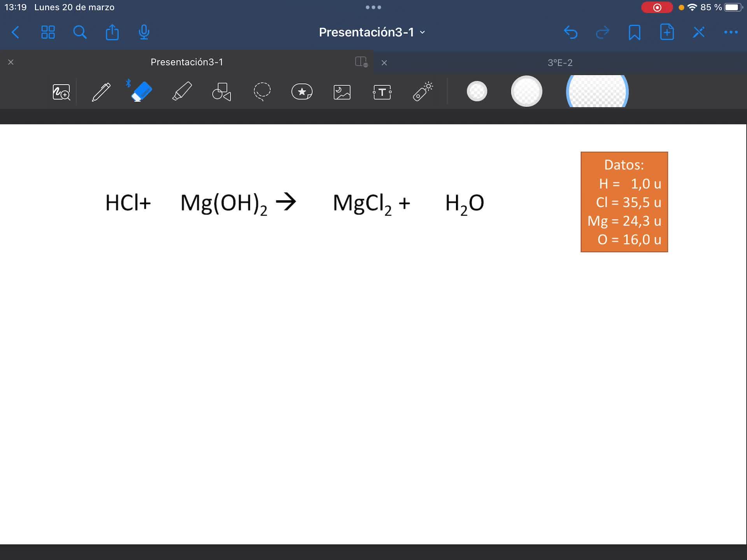The width and height of the screenshot is (747, 560).
Task: Open the Elements star sticker tool
Action: [x=302, y=92]
